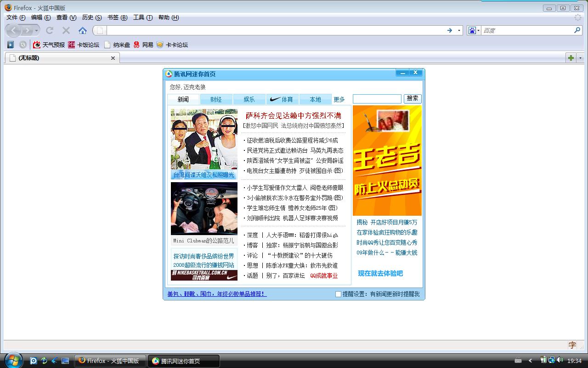Go back with the browser Back arrow
Screen dimensions: 588x368
click(14, 30)
